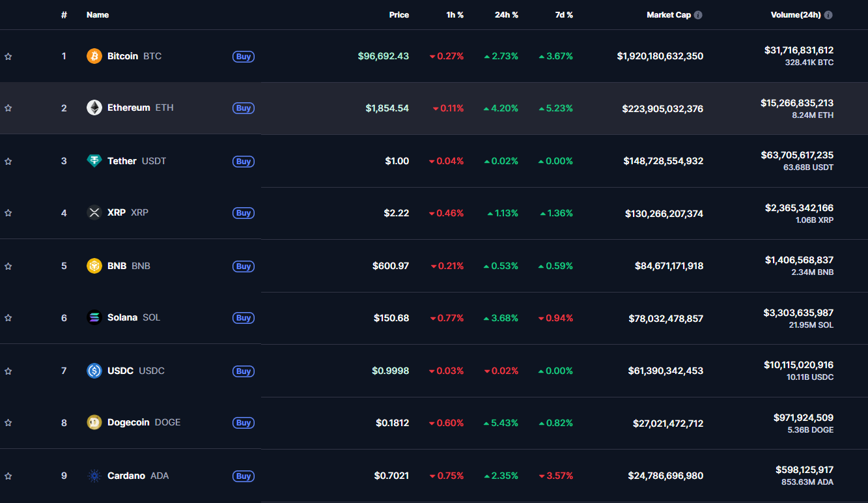Star Ethereum to add to watchlist

[x=8, y=108]
